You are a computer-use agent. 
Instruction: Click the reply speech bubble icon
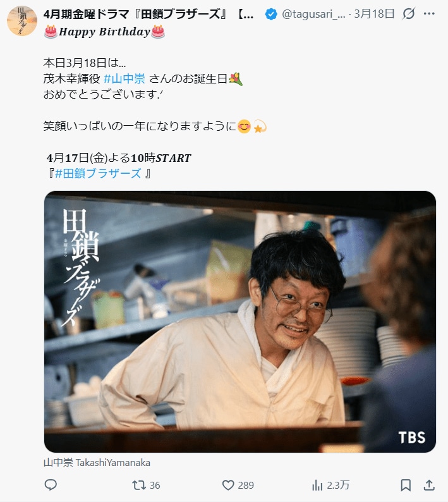51,485
